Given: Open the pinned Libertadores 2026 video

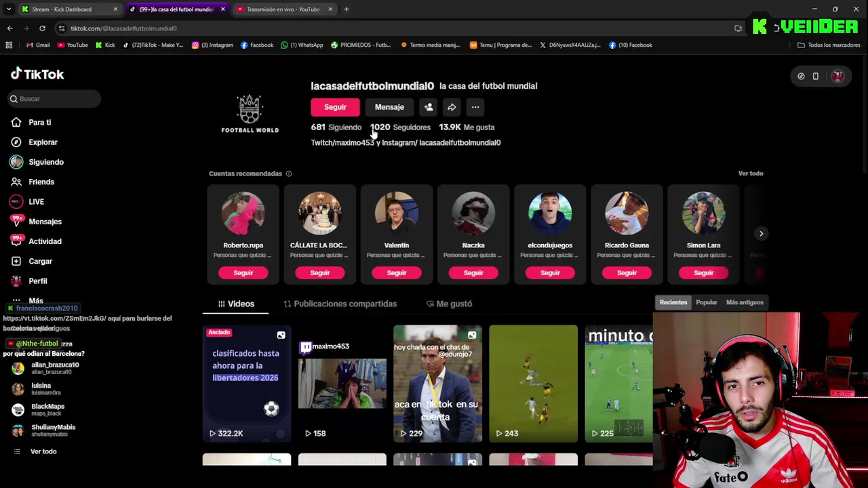Looking at the screenshot, I should [x=247, y=384].
